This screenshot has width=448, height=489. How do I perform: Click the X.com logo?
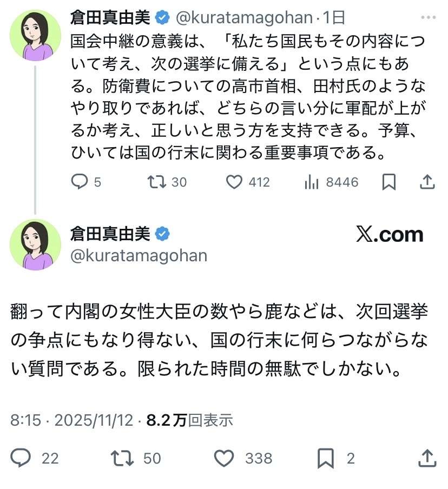click(x=390, y=234)
